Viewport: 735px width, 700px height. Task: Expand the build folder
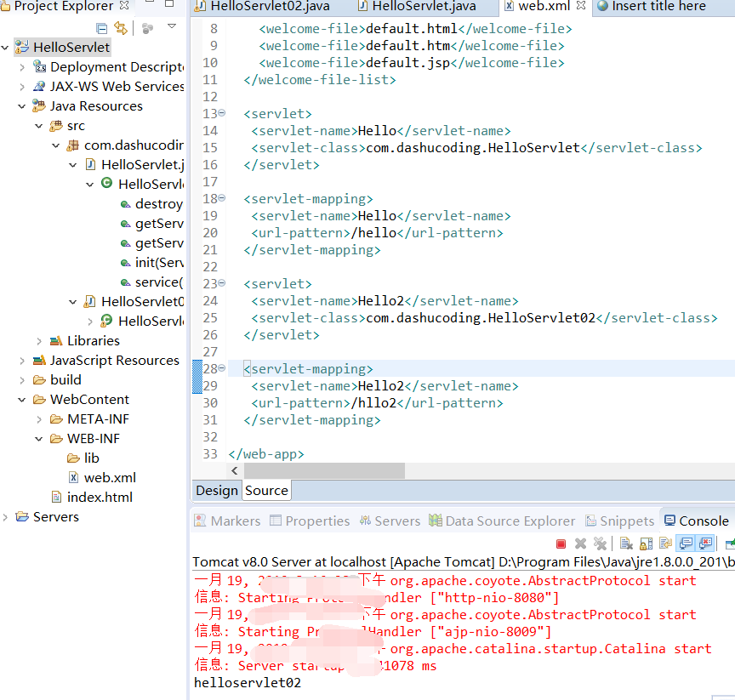22,380
